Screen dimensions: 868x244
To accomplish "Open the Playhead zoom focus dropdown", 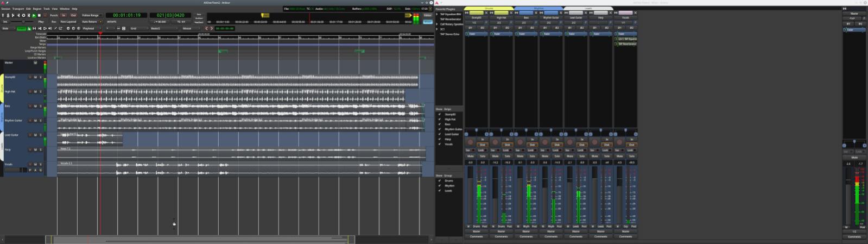I will [x=92, y=28].
